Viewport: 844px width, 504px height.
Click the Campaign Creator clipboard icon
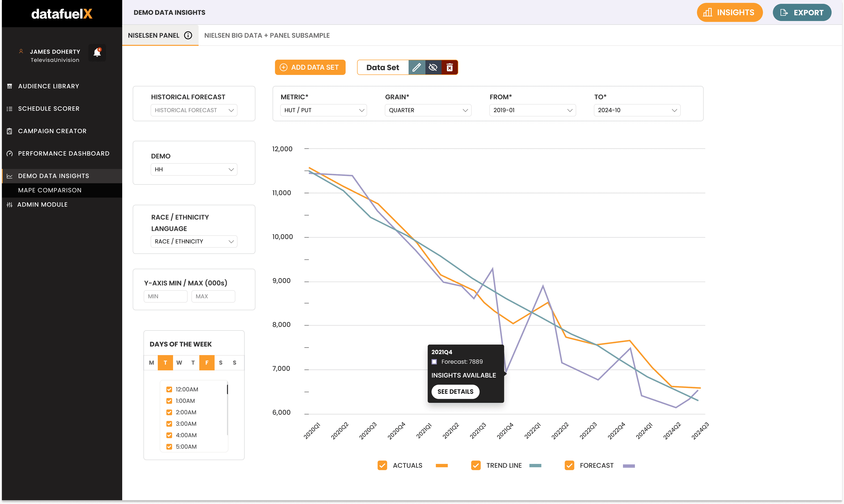(x=10, y=131)
